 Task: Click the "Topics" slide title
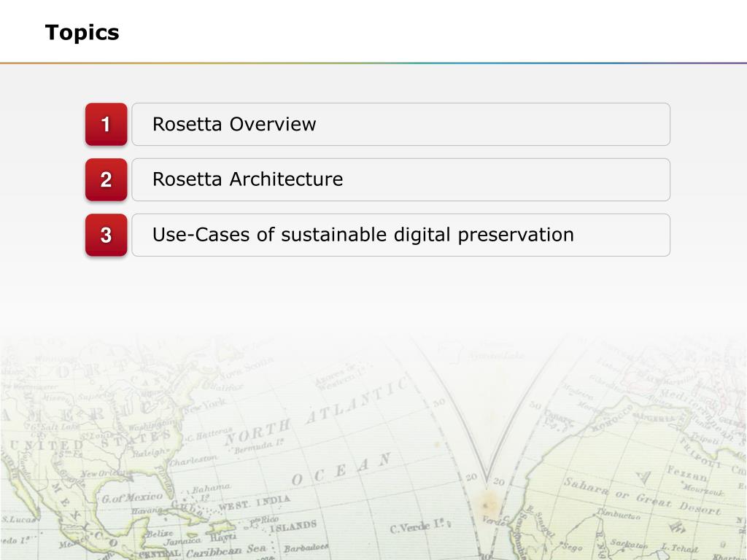[82, 32]
